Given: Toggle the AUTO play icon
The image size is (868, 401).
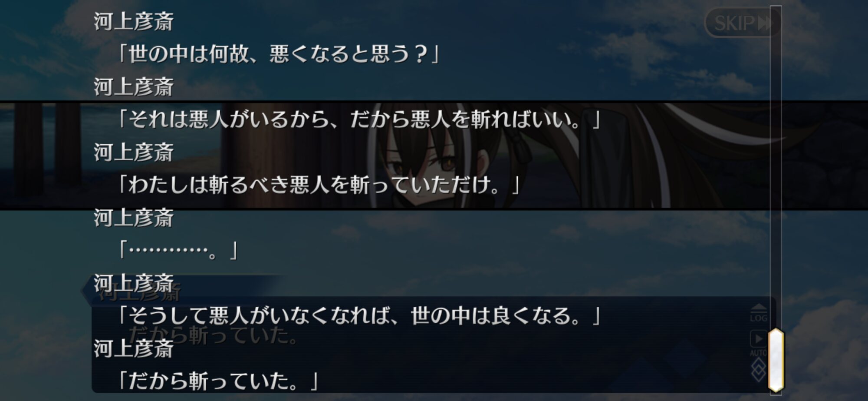Looking at the screenshot, I should [758, 343].
